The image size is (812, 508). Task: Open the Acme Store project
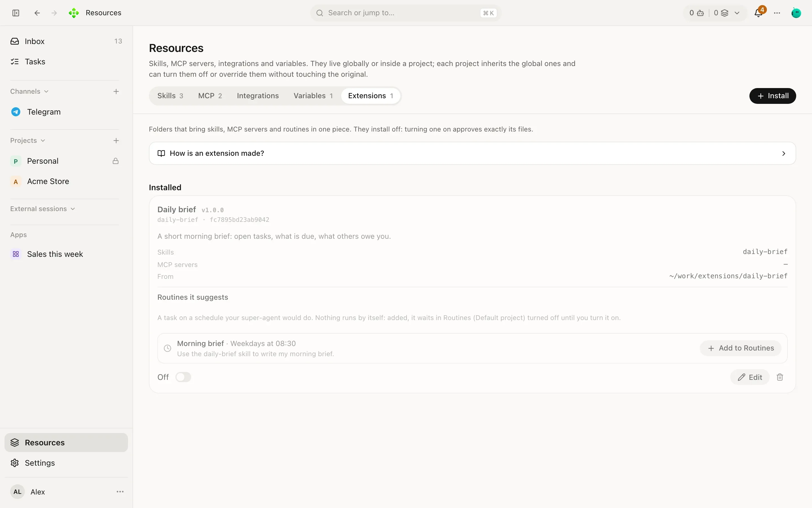(66, 181)
